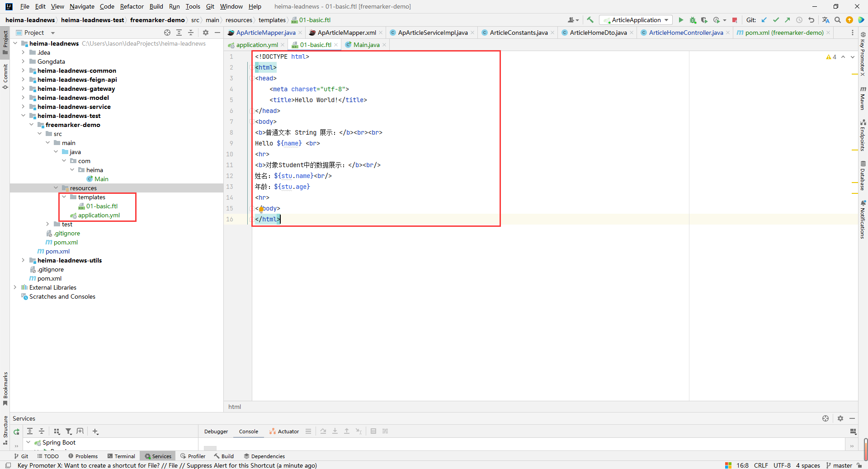The image size is (868, 469).
Task: Toggle the Maven tool window
Action: [x=863, y=98]
